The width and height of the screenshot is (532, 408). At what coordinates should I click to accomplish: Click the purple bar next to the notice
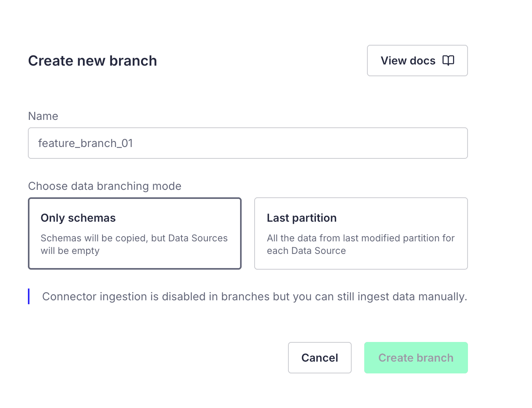(29, 296)
